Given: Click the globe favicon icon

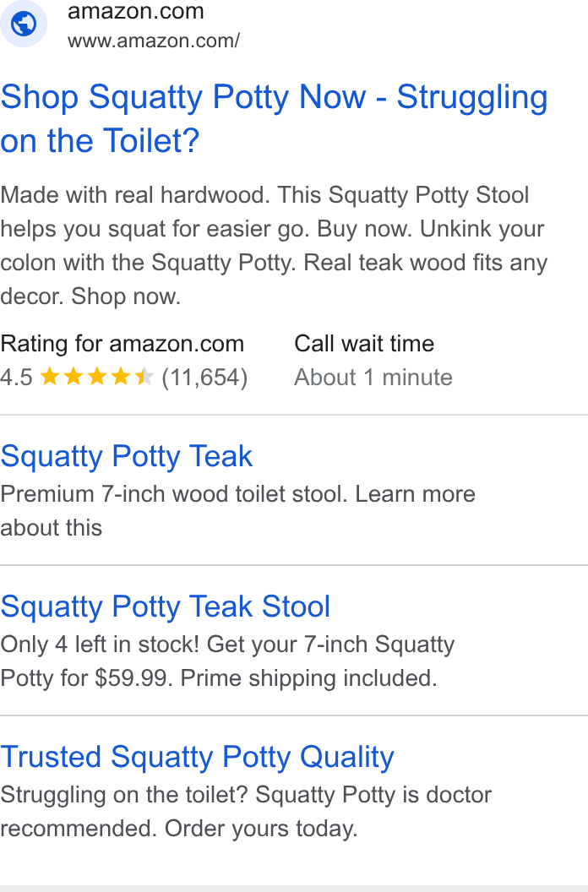Looking at the screenshot, I should pyautogui.click(x=24, y=24).
